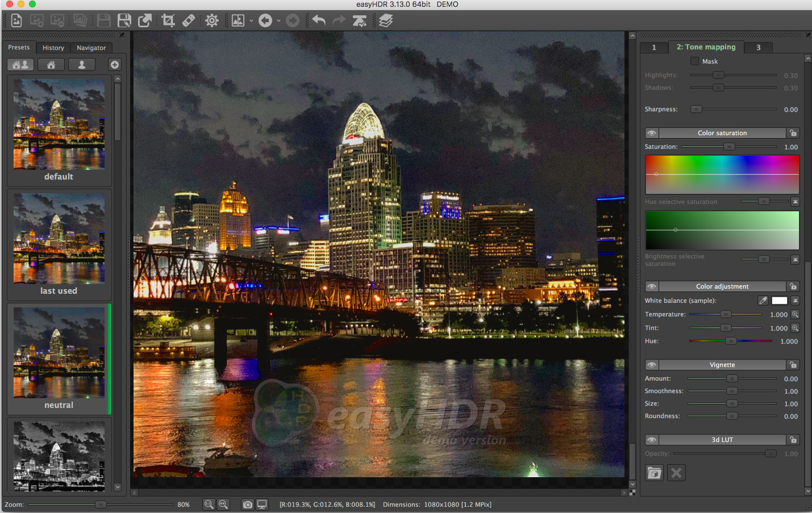Image resolution: width=812 pixels, height=513 pixels.
Task: Click the Saturation slider handle
Action: tap(729, 147)
